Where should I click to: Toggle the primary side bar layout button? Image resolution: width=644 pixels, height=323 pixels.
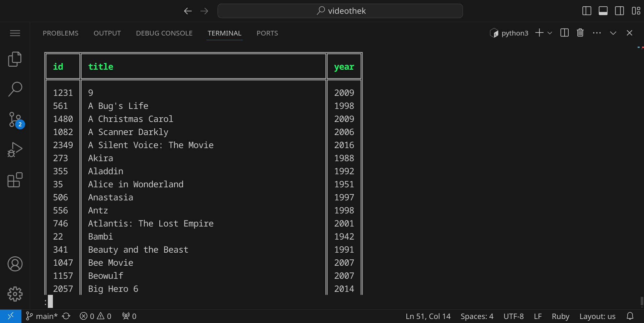coord(587,11)
